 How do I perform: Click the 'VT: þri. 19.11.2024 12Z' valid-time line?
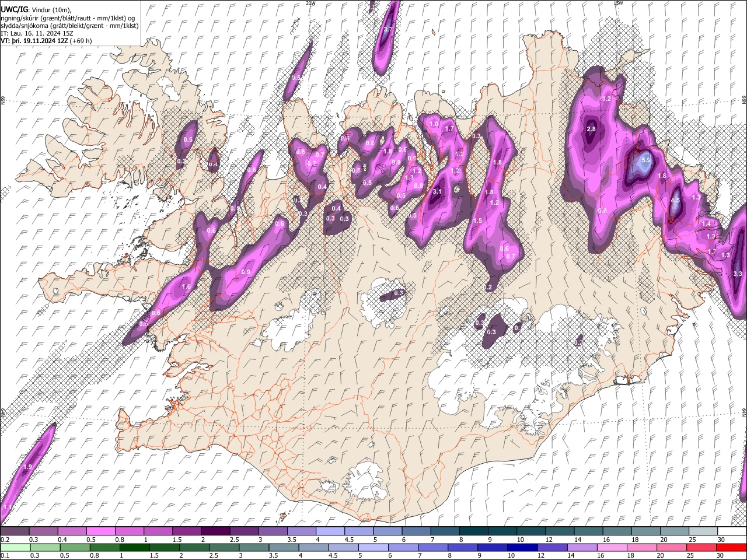34,41
